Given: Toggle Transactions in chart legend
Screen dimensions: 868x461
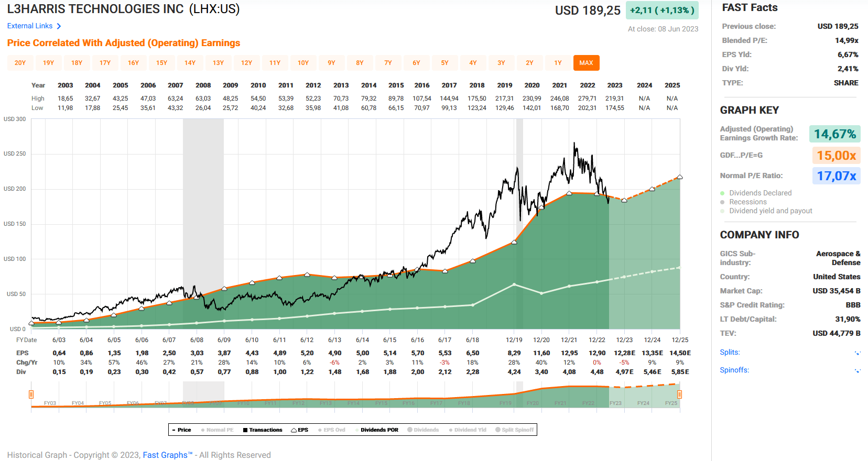Looking at the screenshot, I should tap(263, 430).
